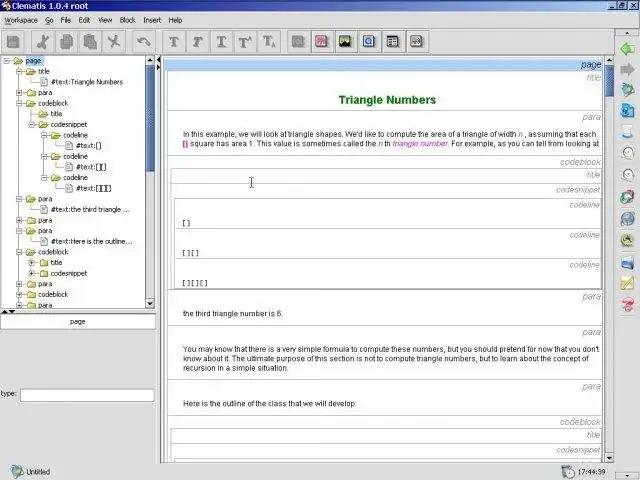Select '#text:the third triangle ...' tree row
The width and height of the screenshot is (640, 480).
point(90,209)
